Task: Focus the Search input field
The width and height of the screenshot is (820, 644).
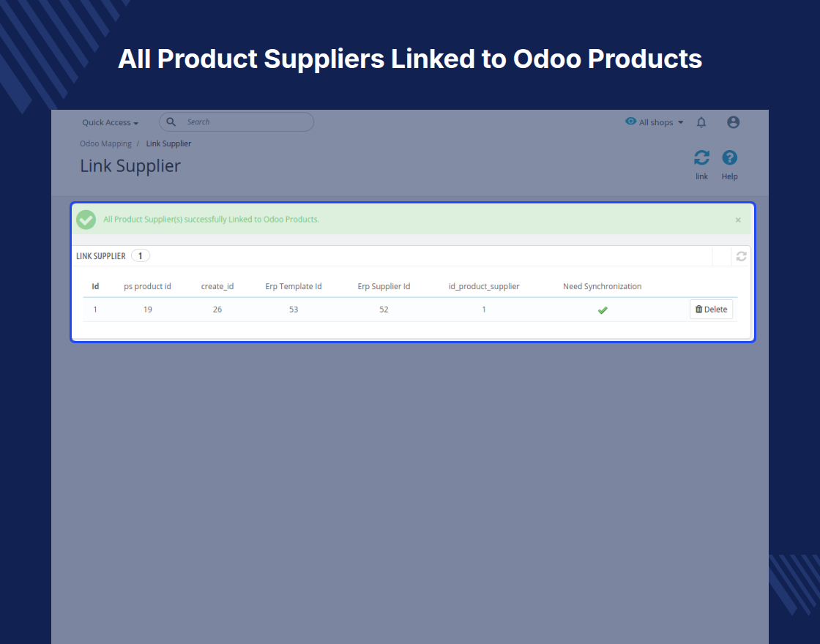Action: click(236, 121)
